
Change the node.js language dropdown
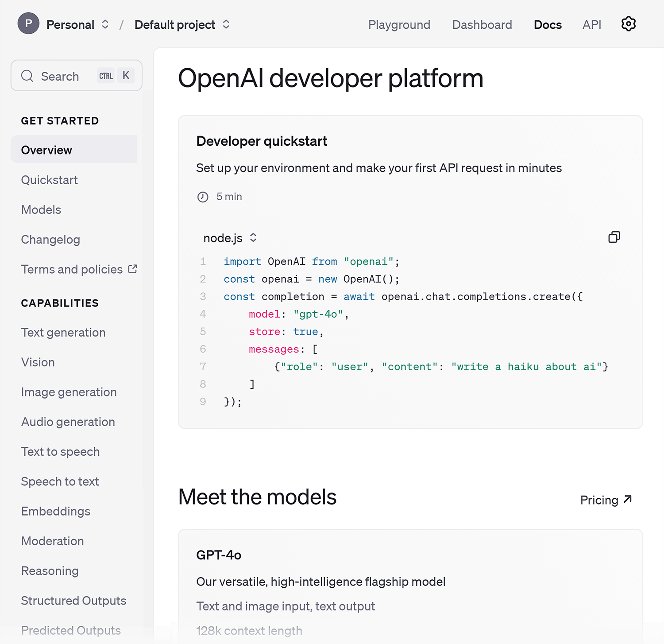(230, 238)
